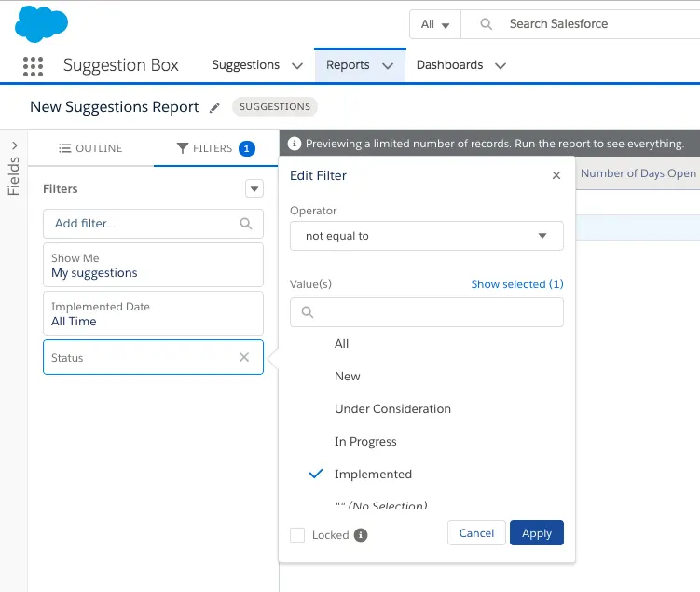Image resolution: width=700 pixels, height=592 pixels.
Task: Click the SUGGESTIONS report type badge
Action: 275,106
